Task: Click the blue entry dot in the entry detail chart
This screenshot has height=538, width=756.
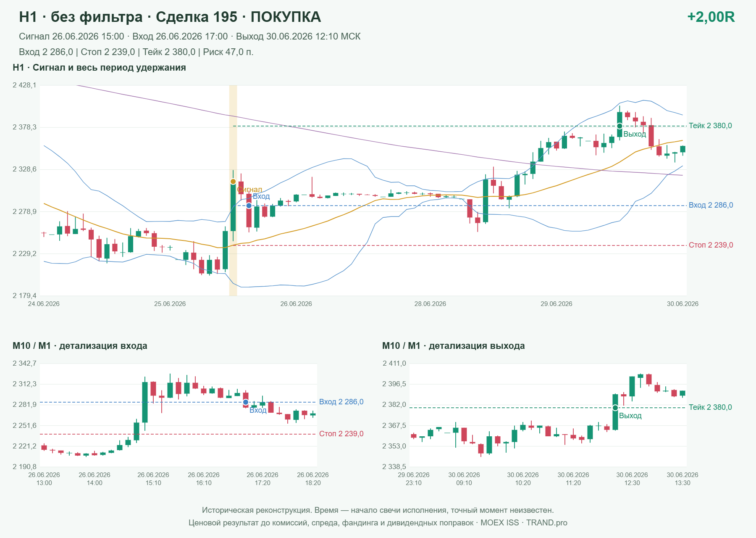Action: tap(246, 402)
